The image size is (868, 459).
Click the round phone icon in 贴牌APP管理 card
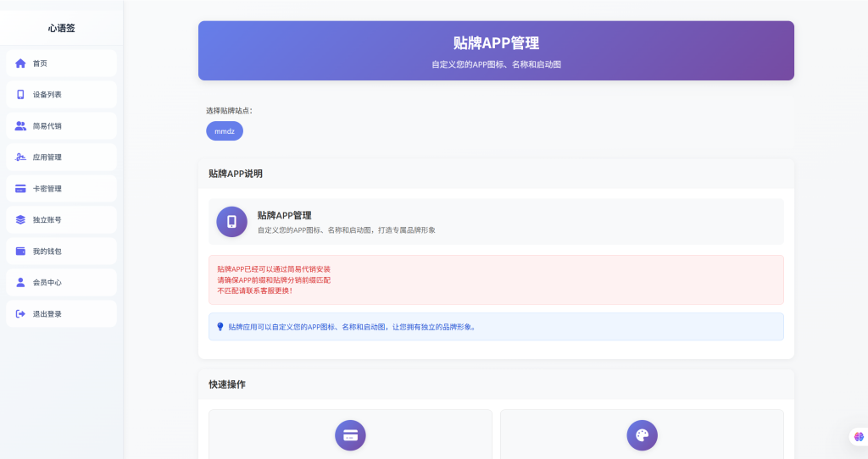click(x=231, y=222)
